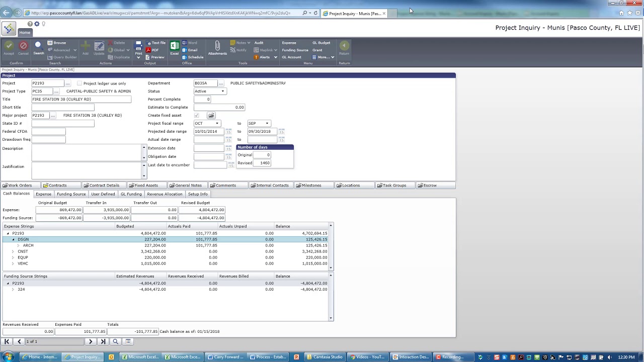
Task: Click the grid view icon in bottom navigation
Action: (128, 341)
